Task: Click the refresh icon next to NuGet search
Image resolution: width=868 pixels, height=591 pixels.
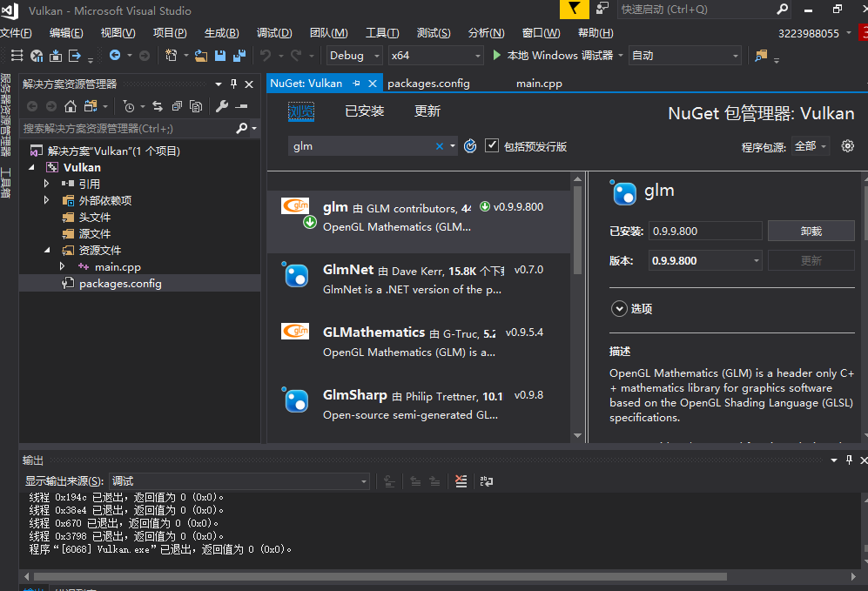Action: [470, 146]
